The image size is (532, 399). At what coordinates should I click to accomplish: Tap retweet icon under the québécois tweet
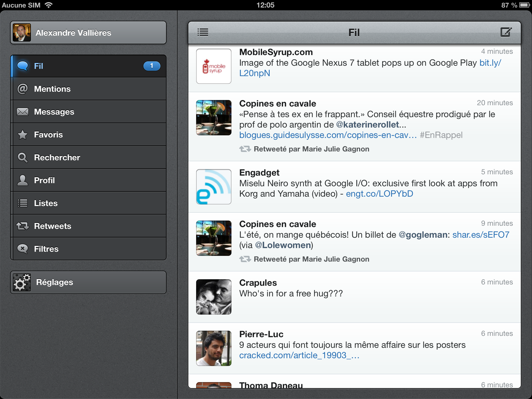245,259
